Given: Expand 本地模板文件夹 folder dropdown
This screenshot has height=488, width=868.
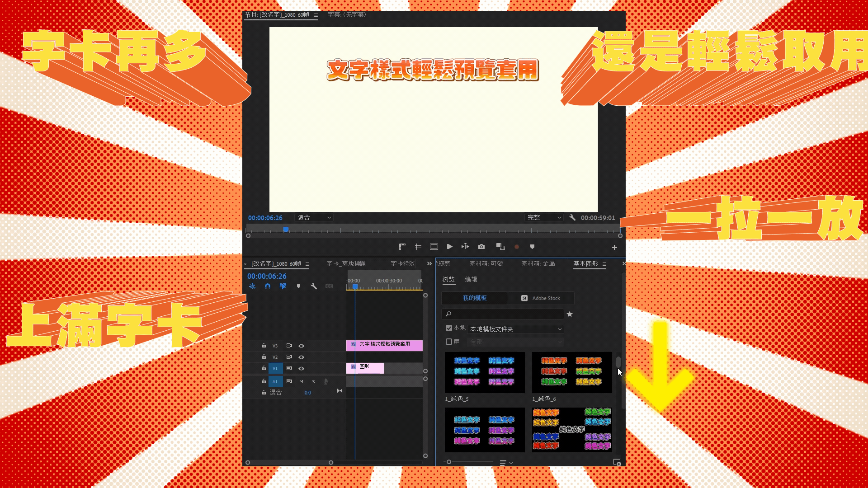Looking at the screenshot, I should 516,329.
